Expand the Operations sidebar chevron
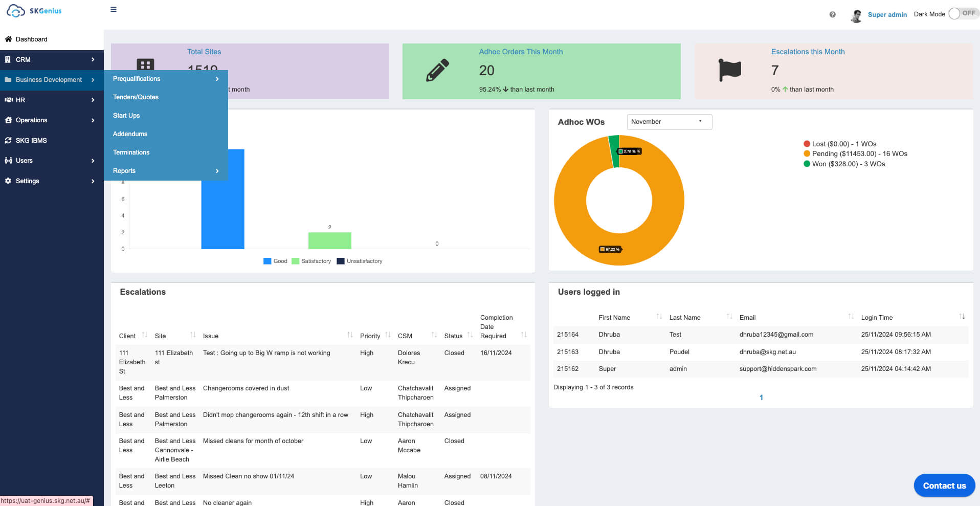 (x=93, y=120)
